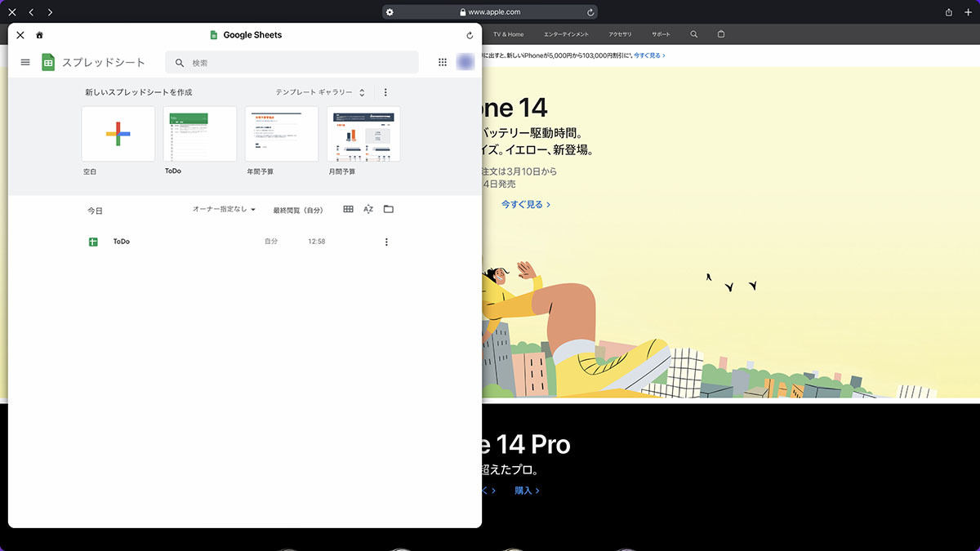The image size is (980, 551).
Task: Click the 最終閲覧（自分） column header
Action: point(298,211)
